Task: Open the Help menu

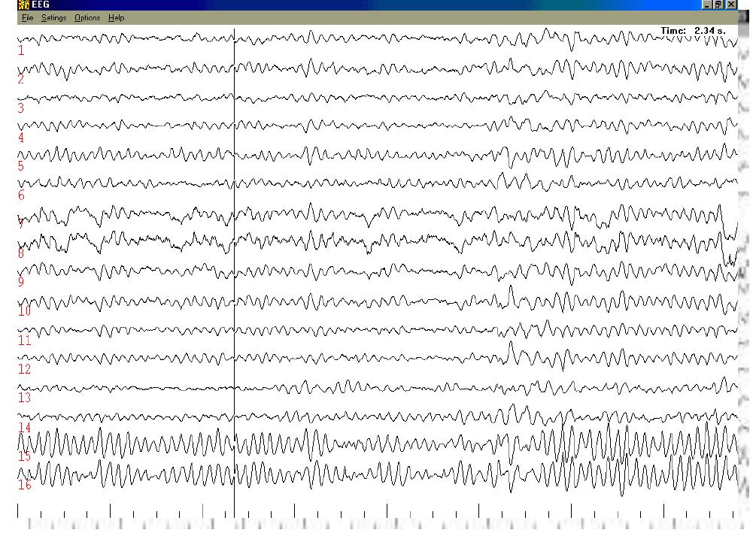Action: (115, 17)
